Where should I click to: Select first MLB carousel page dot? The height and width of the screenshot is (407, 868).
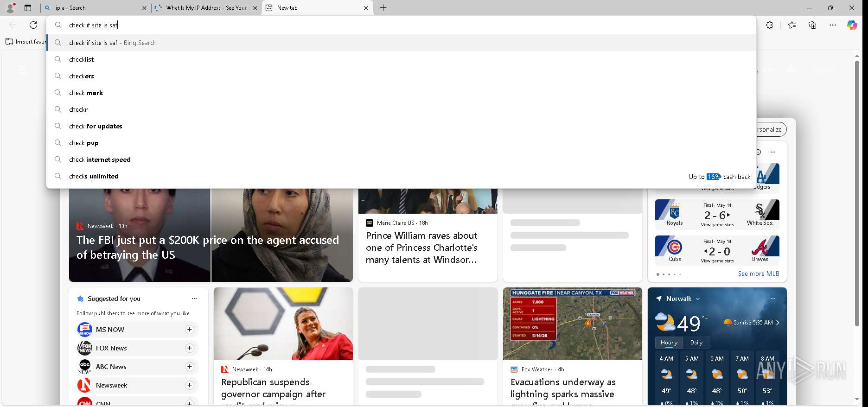pos(657,274)
